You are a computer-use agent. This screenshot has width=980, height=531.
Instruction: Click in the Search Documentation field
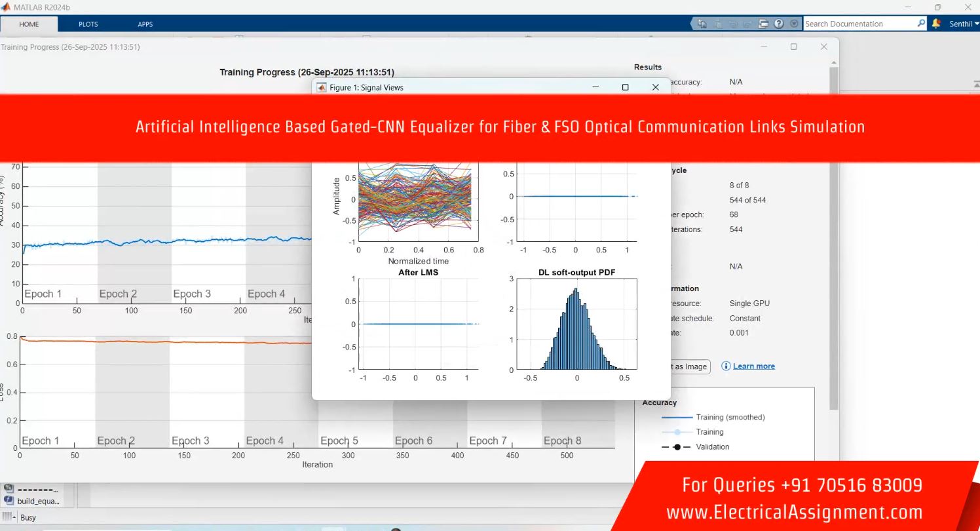pos(858,24)
